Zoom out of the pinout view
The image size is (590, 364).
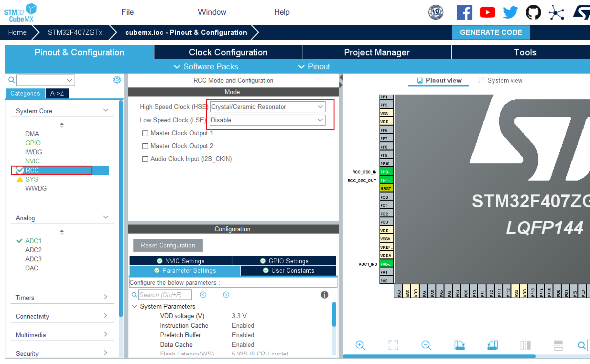tap(426, 345)
